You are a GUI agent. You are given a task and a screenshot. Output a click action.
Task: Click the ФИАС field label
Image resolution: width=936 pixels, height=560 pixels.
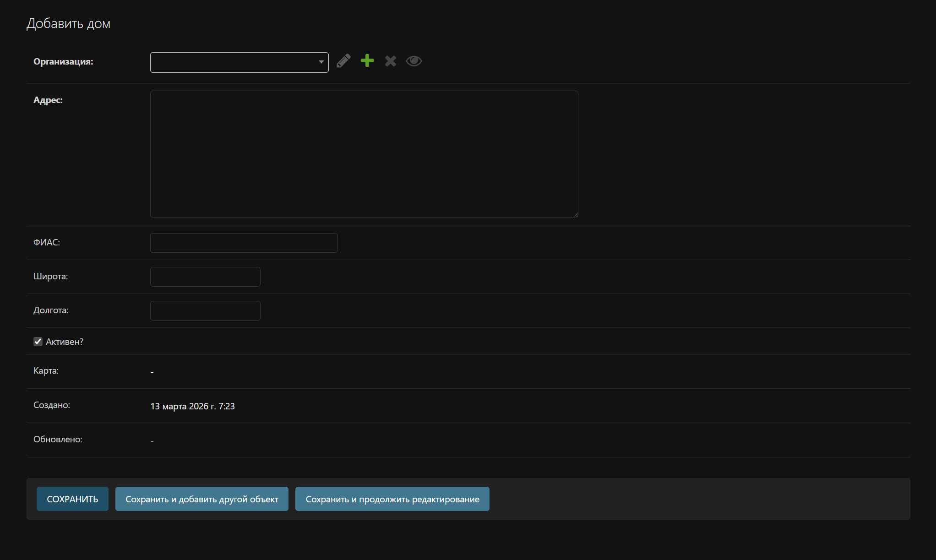47,242
